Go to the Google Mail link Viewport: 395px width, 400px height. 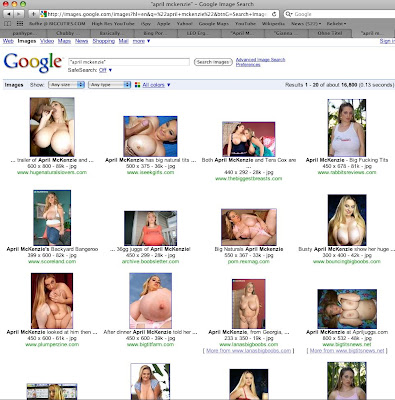[123, 41]
